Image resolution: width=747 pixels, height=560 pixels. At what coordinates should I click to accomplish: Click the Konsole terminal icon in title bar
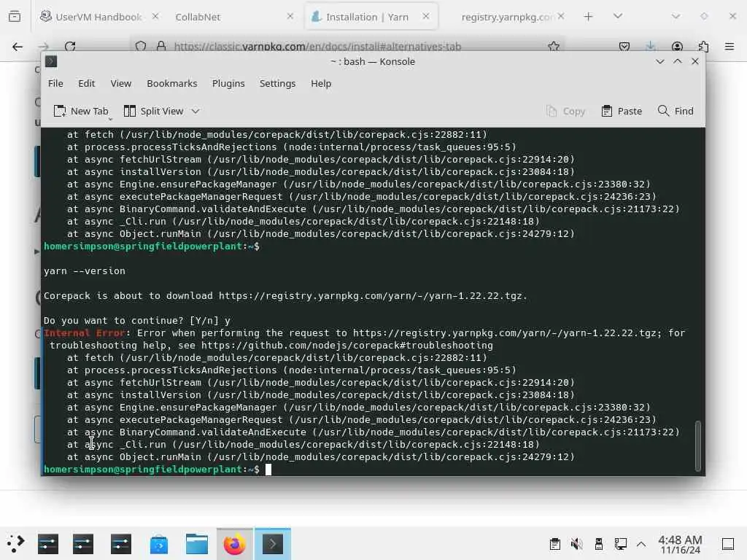pos(51,61)
